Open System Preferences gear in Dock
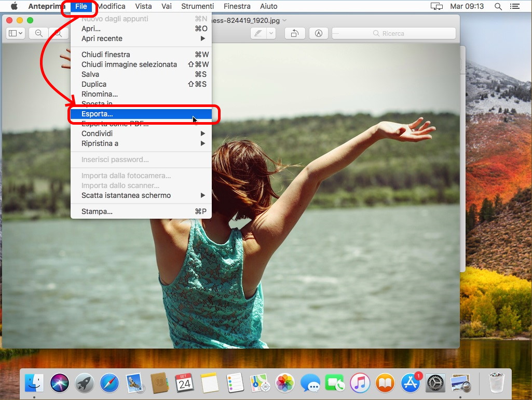Viewport: 532px width, 400px height. [435, 383]
